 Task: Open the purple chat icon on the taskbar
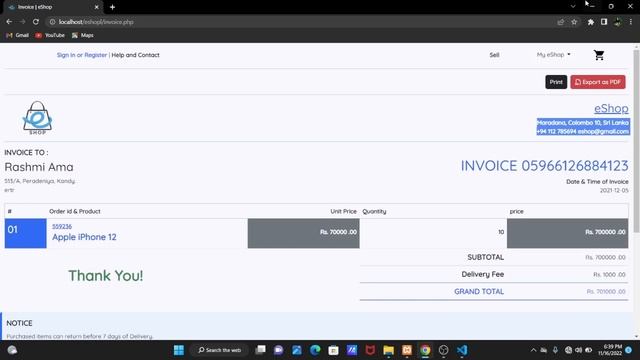click(279, 350)
